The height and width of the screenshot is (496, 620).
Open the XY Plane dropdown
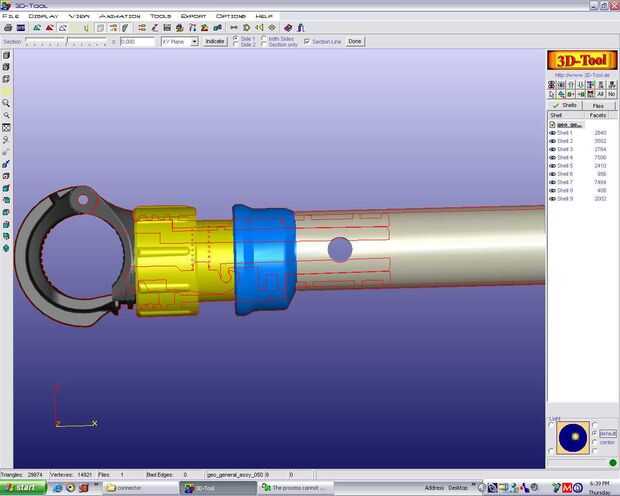tap(180, 42)
